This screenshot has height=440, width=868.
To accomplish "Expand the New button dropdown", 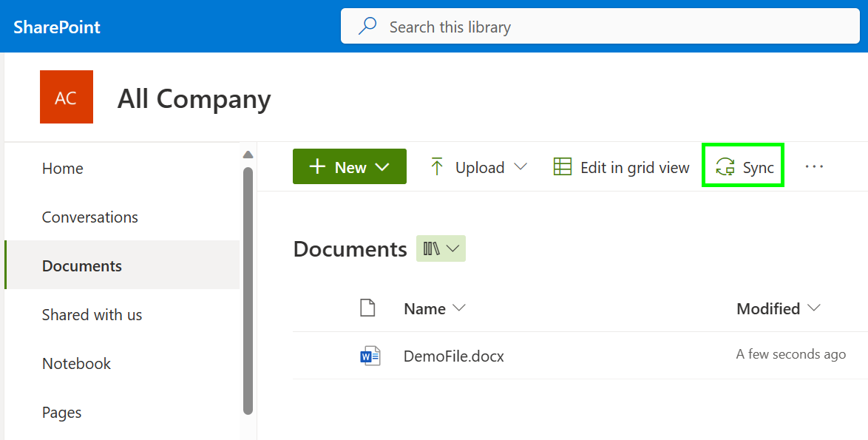I will 382,167.
